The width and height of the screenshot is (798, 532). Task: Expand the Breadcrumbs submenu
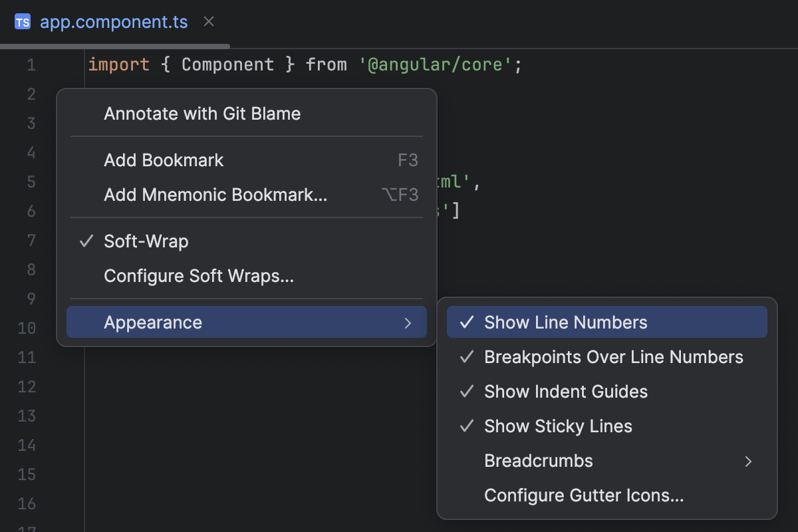click(x=538, y=460)
